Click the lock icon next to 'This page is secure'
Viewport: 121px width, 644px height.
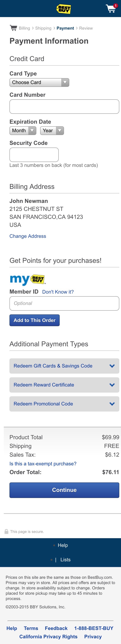(6, 531)
